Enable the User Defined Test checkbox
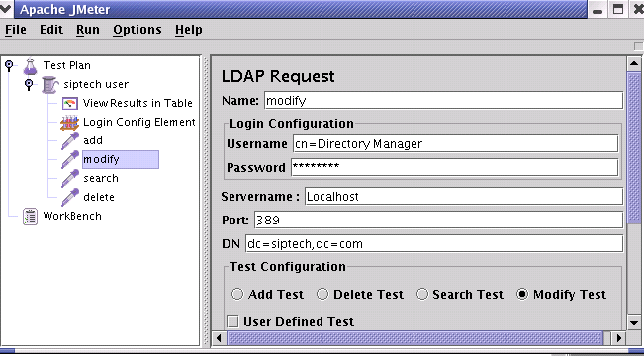Screen dimensions: 644x356 tap(232, 322)
